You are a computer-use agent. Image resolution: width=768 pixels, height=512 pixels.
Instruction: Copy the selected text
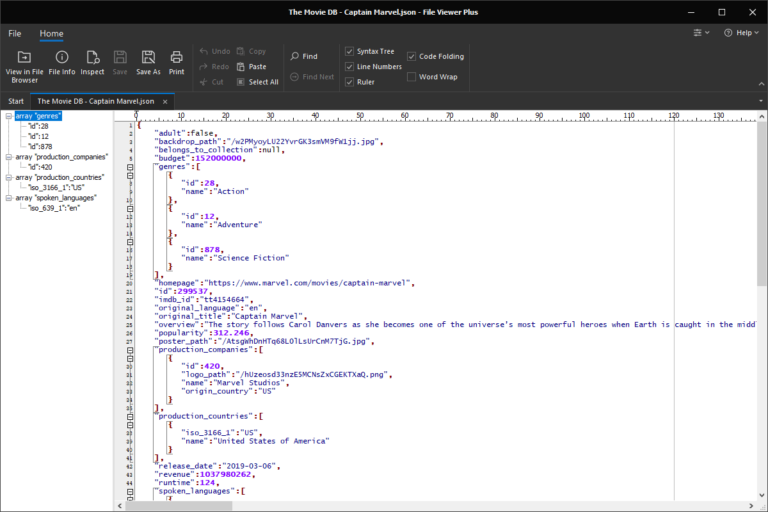coord(251,51)
